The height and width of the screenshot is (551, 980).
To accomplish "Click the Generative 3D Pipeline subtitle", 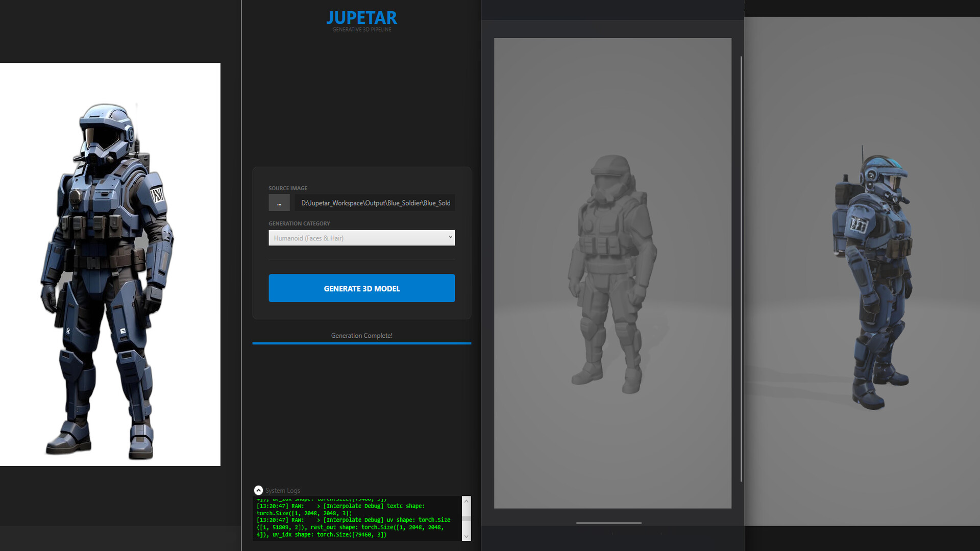I will point(361,30).
